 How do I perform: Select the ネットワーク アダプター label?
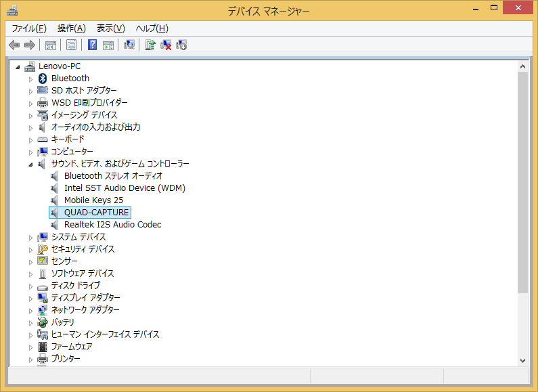[85, 310]
